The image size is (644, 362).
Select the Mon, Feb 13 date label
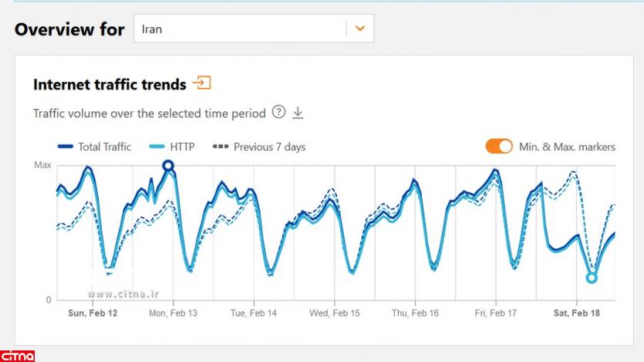(x=174, y=313)
